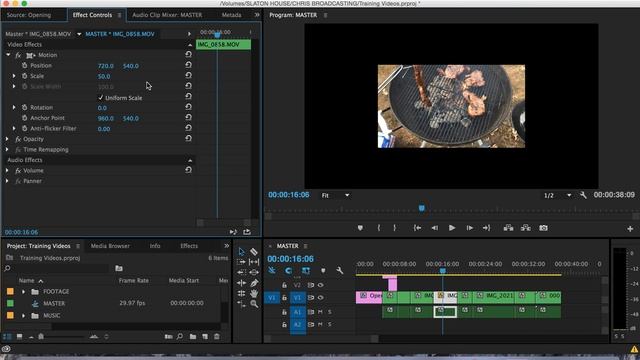Click Export Frame camera button
640x360 pixels.
(x=543, y=228)
